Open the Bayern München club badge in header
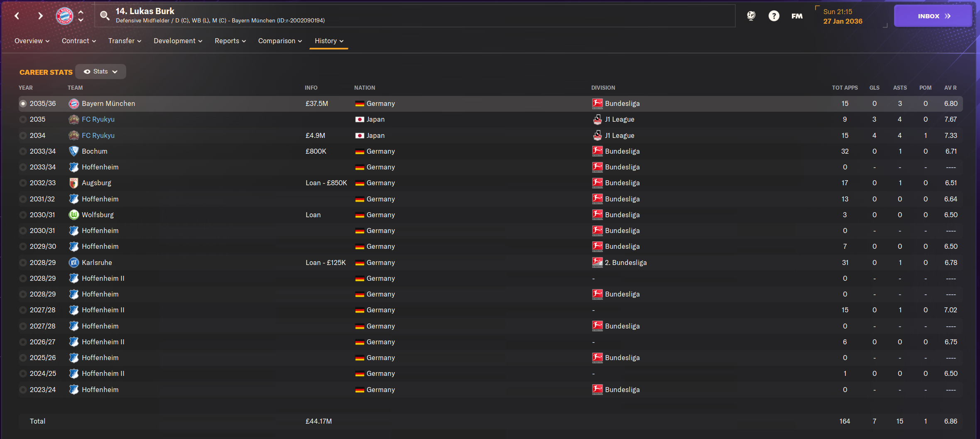 [x=64, y=16]
